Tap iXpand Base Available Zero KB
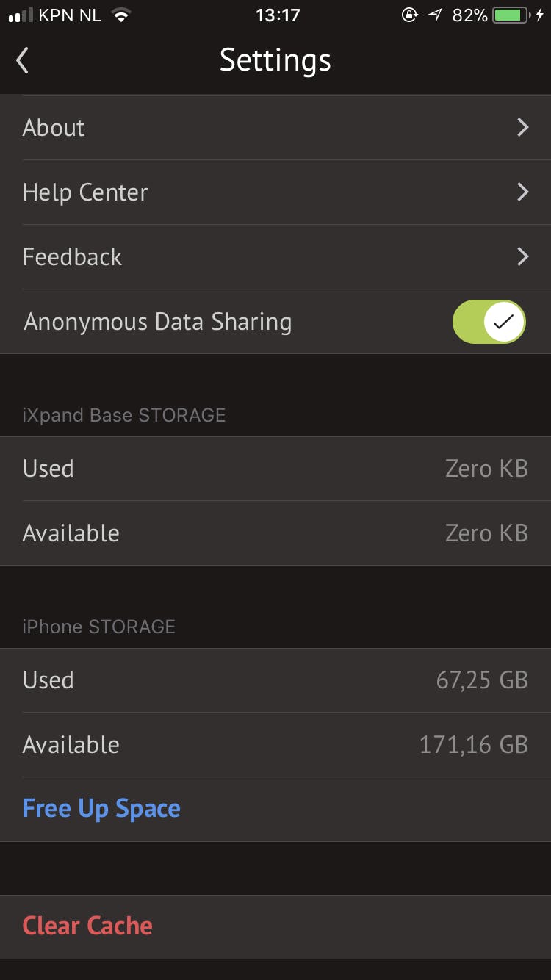 point(486,533)
